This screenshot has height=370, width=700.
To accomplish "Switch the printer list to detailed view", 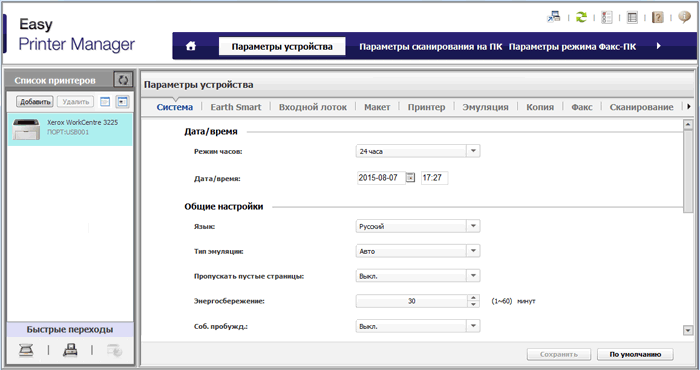I will click(x=122, y=102).
